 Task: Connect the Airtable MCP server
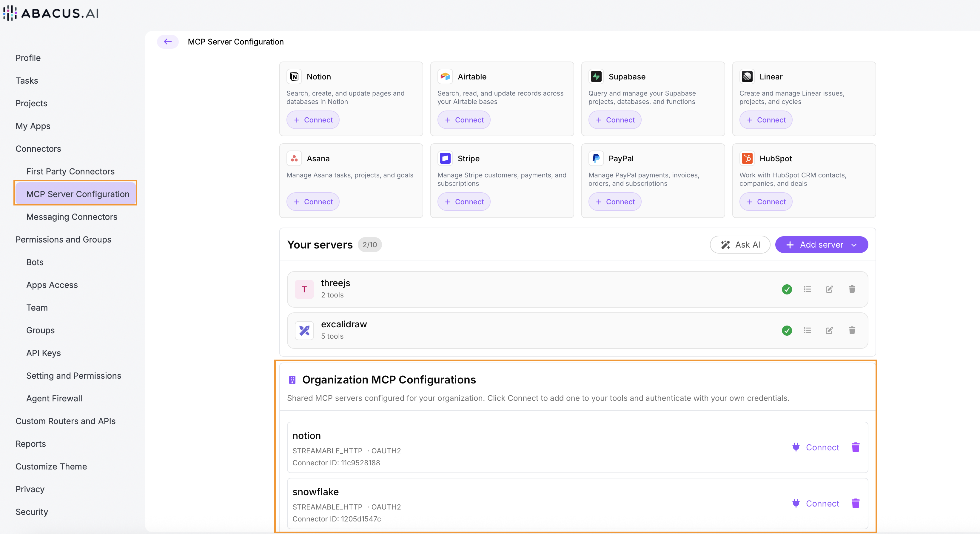(x=464, y=120)
